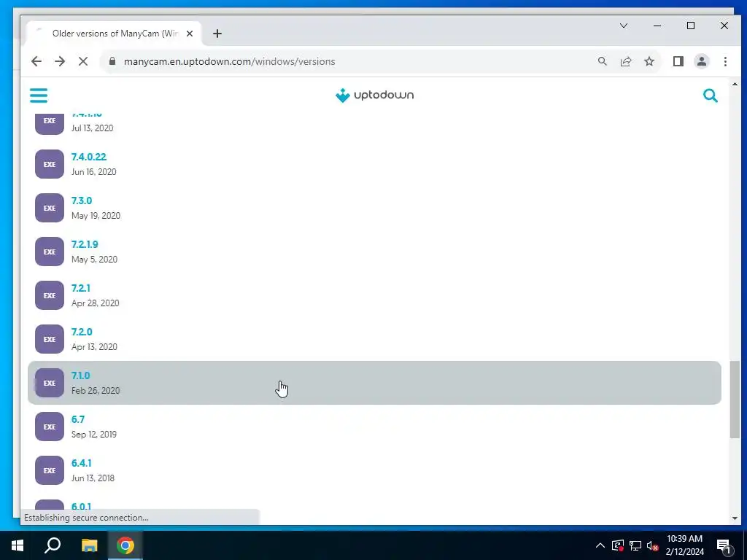Click the Uptodown logo
The height and width of the screenshot is (560, 747).
tap(374, 96)
